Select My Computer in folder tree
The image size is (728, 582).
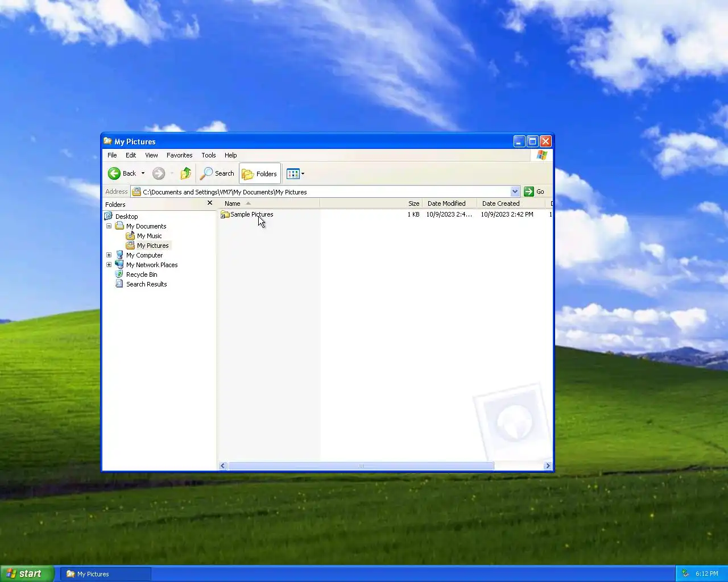pos(144,255)
